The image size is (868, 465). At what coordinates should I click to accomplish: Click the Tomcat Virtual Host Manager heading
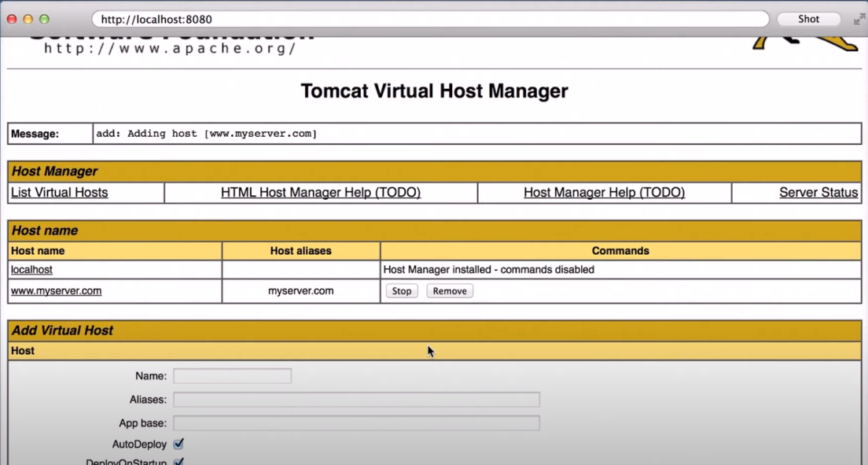pos(434,91)
